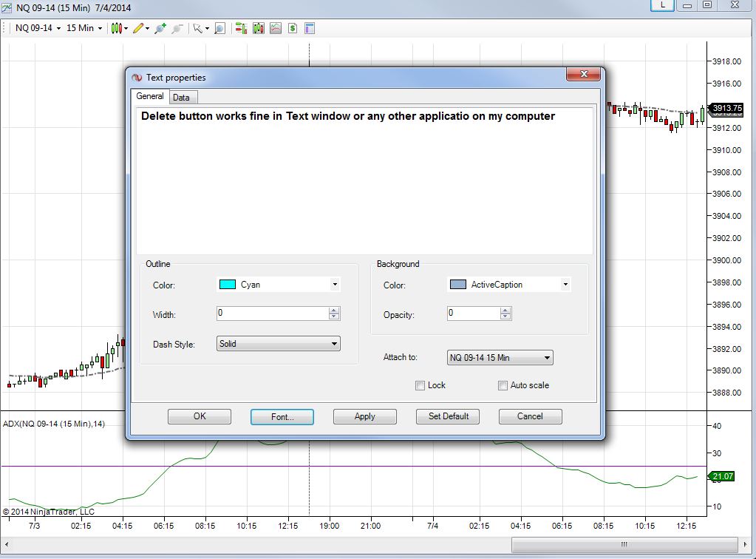Open the Background Color ActiveCaption dropdown
The width and height of the screenshot is (756, 559).
[508, 285]
